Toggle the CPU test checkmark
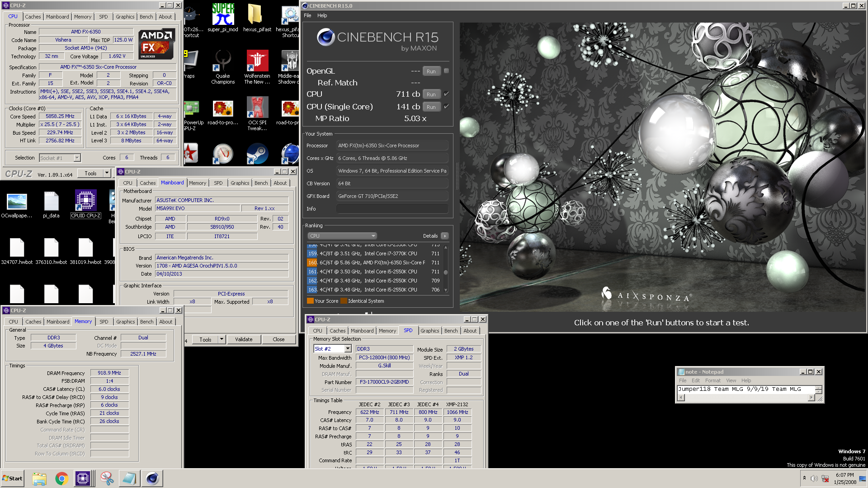 446,94
